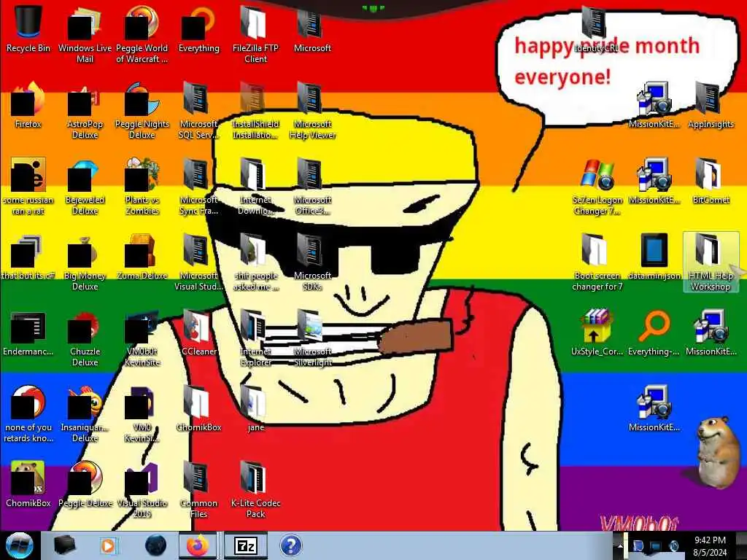Open the Boot screen changer for 7 folder
The height and width of the screenshot is (560, 747).
(597, 262)
